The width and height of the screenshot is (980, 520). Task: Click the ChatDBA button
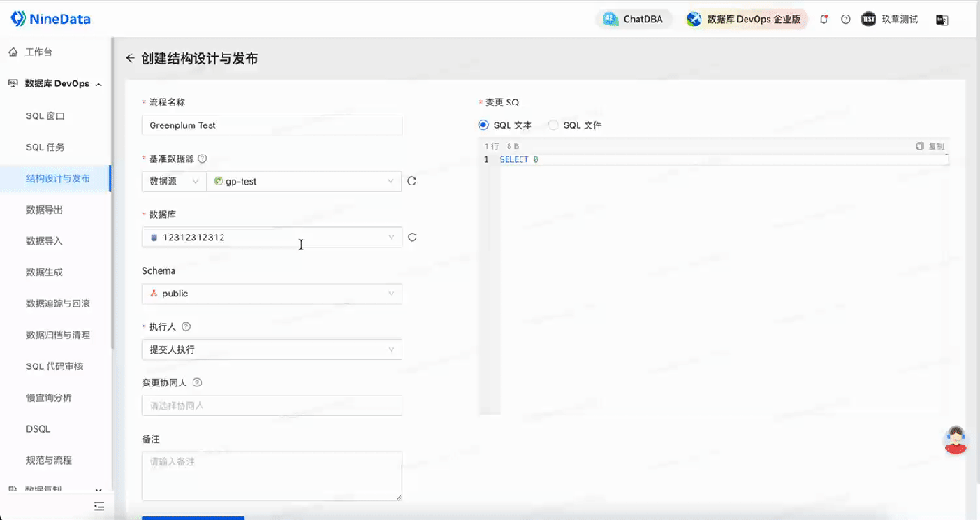(x=634, y=19)
